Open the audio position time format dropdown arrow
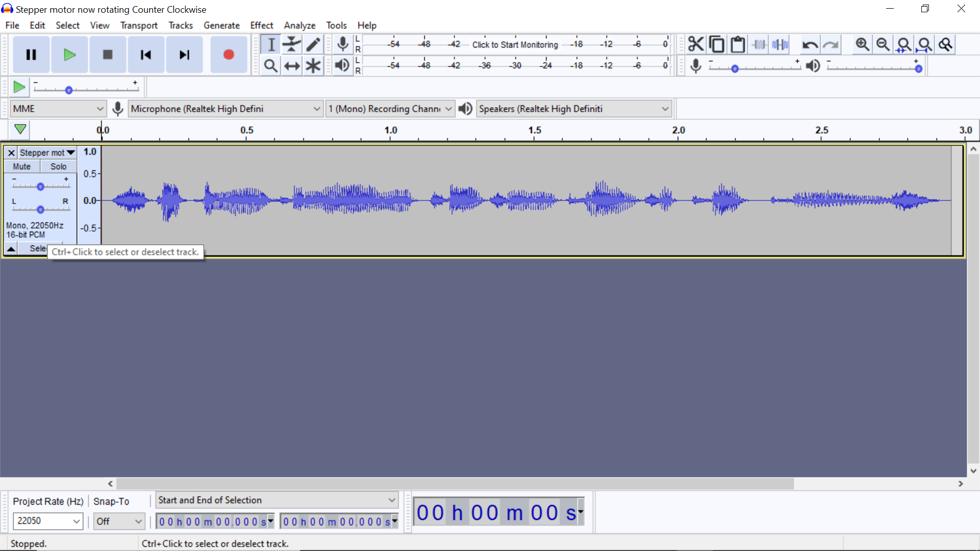 tap(581, 511)
